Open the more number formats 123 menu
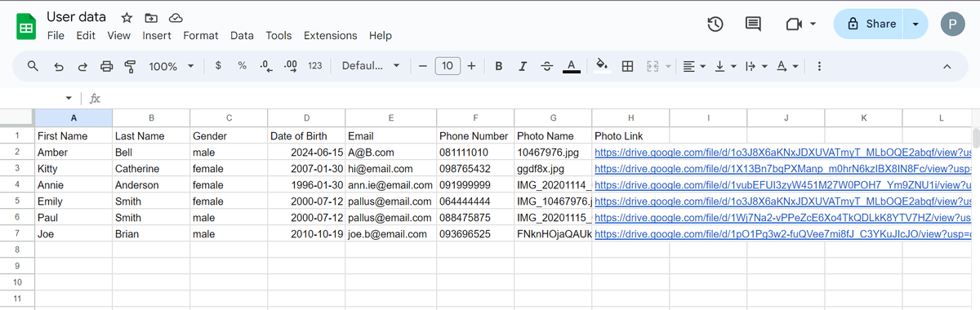The height and width of the screenshot is (310, 980). [x=314, y=66]
